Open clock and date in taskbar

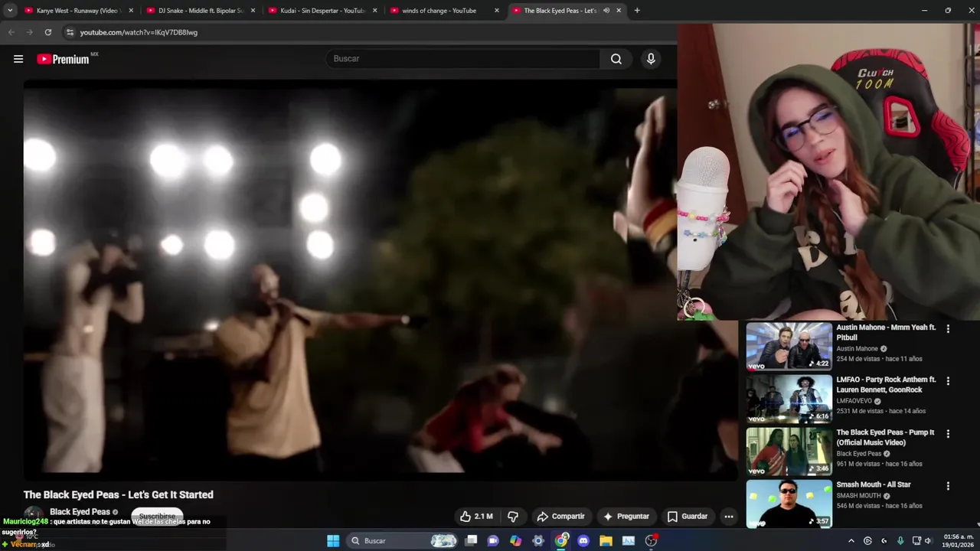(959, 541)
